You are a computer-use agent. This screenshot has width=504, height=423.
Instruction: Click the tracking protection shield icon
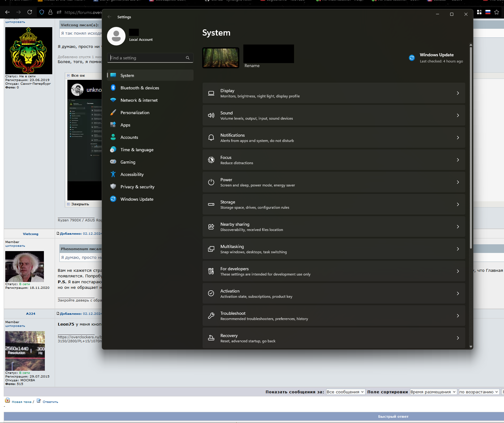click(42, 12)
